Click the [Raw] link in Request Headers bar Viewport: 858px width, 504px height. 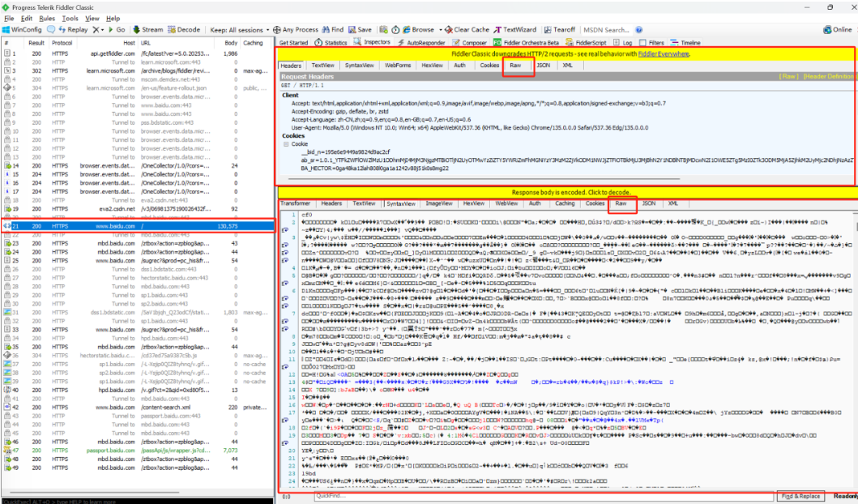coord(788,77)
